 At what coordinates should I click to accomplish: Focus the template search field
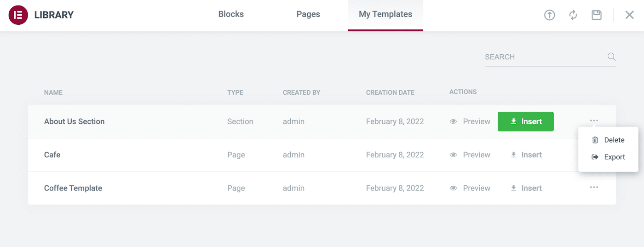pos(543,57)
